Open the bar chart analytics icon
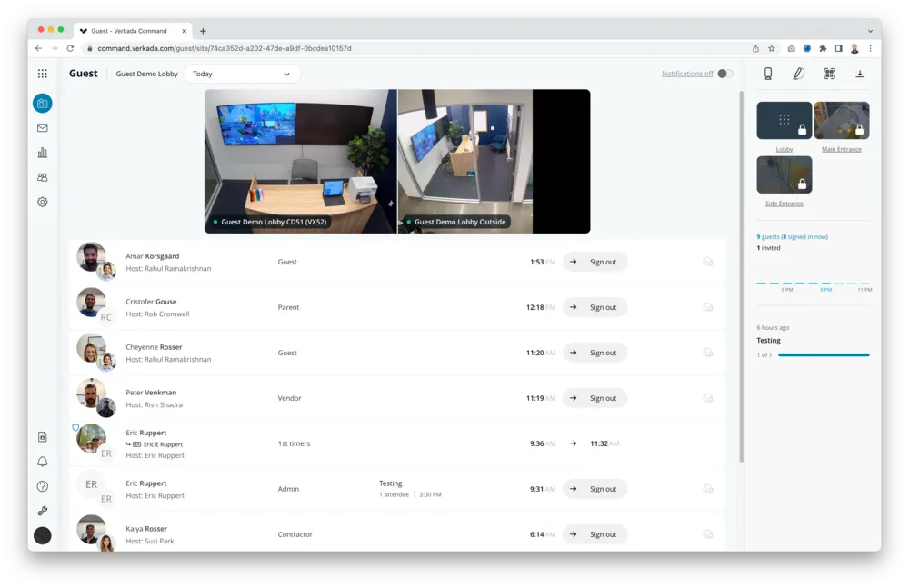 pyautogui.click(x=42, y=153)
